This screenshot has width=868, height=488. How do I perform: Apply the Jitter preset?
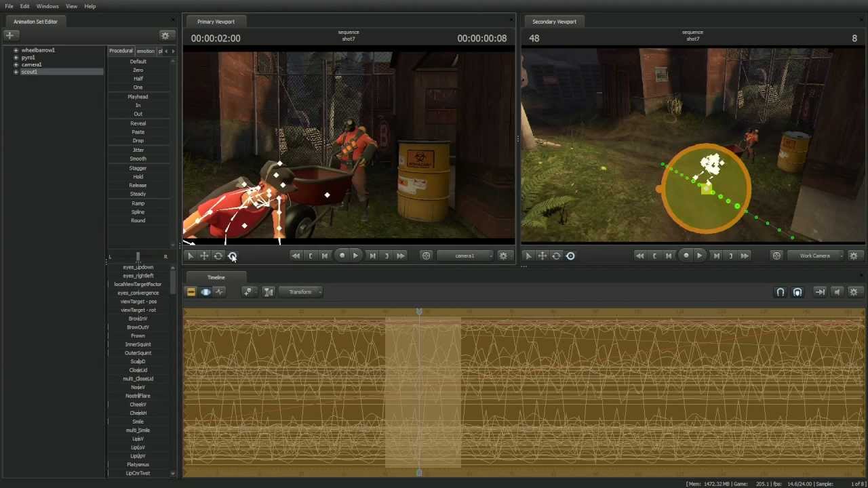click(x=138, y=150)
